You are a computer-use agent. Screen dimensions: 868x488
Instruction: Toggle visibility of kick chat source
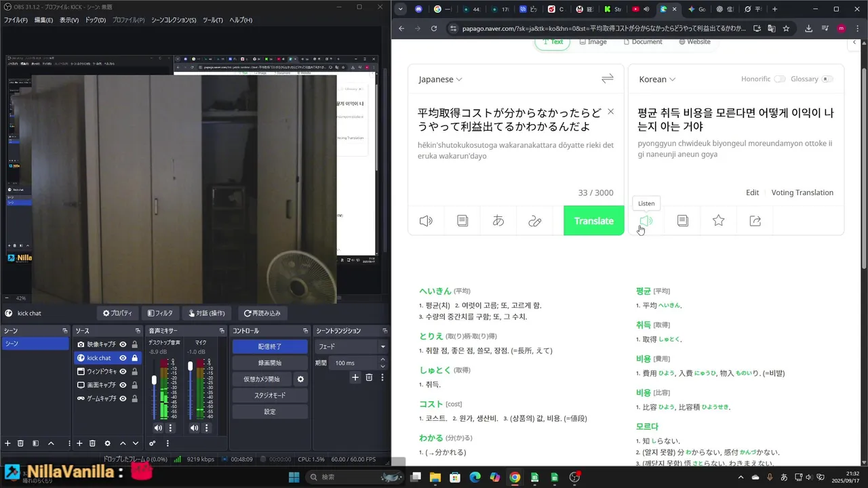click(123, 358)
